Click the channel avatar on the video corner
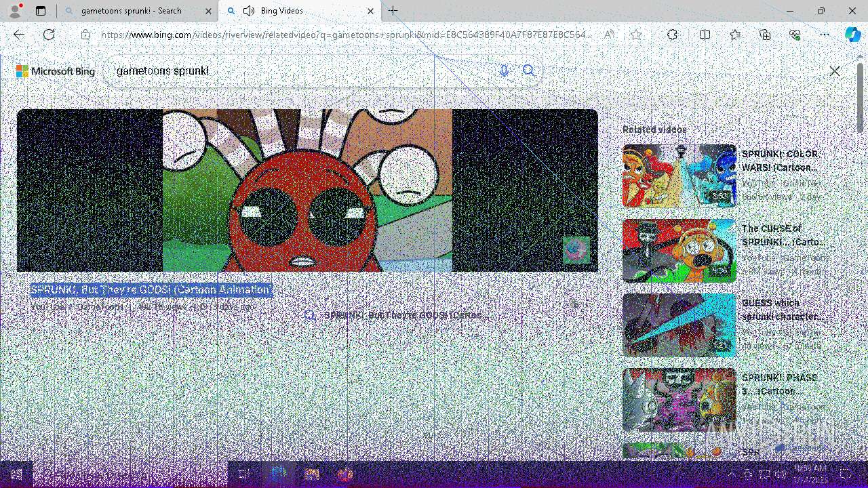 [576, 250]
